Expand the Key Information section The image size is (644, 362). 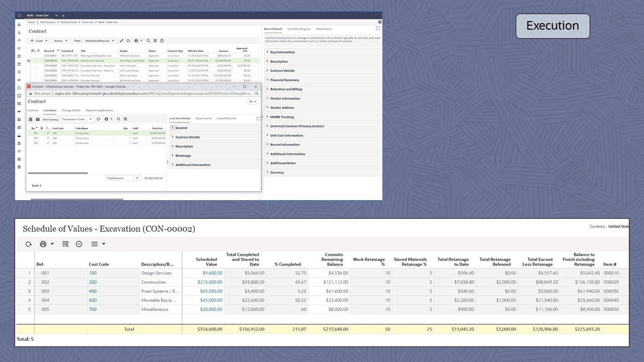click(282, 52)
